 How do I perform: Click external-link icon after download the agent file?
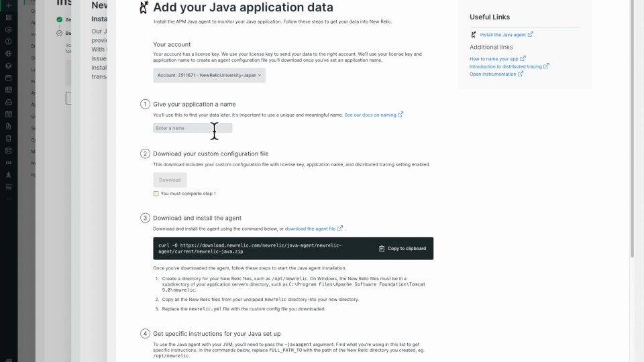pos(340,228)
